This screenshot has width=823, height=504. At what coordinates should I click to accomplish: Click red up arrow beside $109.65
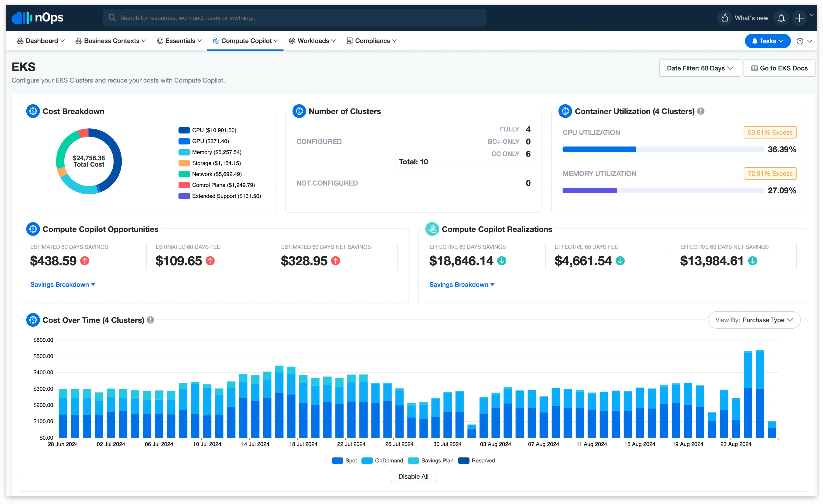point(210,261)
